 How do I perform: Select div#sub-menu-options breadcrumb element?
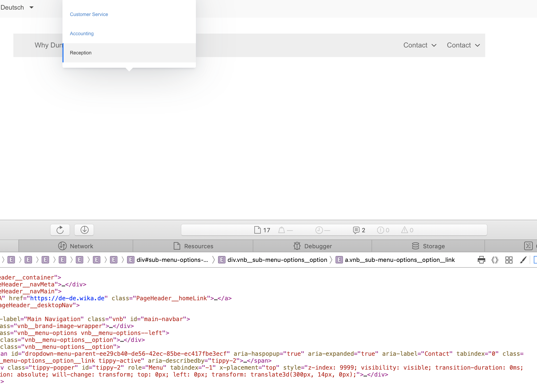(168, 260)
